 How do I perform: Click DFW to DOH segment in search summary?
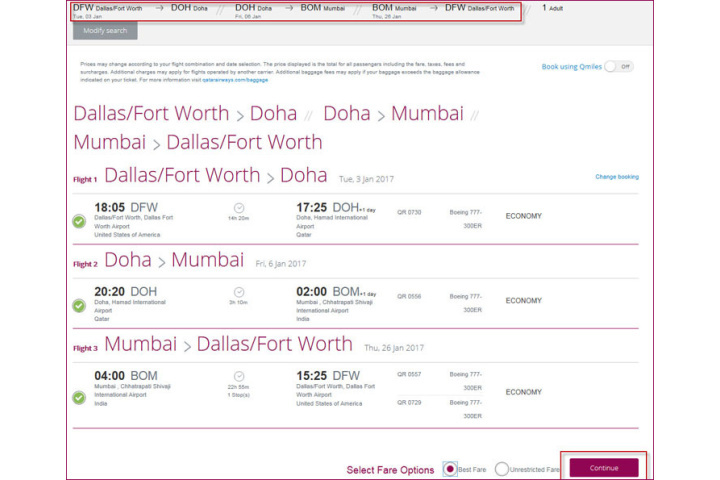(x=141, y=11)
